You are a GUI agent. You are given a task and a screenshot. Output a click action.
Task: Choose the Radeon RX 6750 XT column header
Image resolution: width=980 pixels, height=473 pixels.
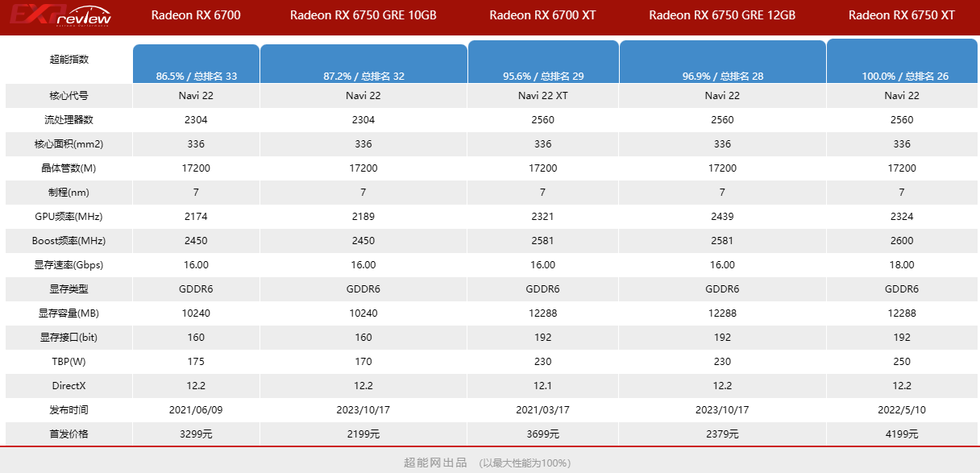902,15
